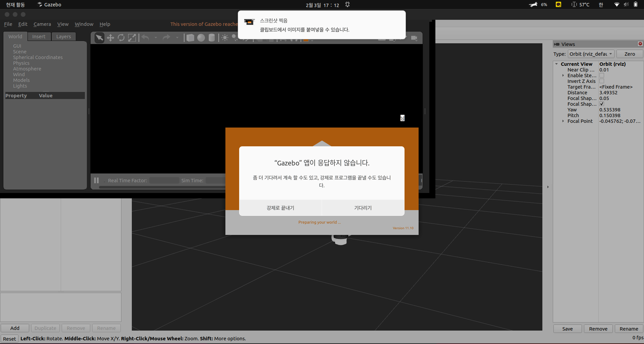The width and height of the screenshot is (644, 344).
Task: Pause the simulation playback
Action: [97, 181]
